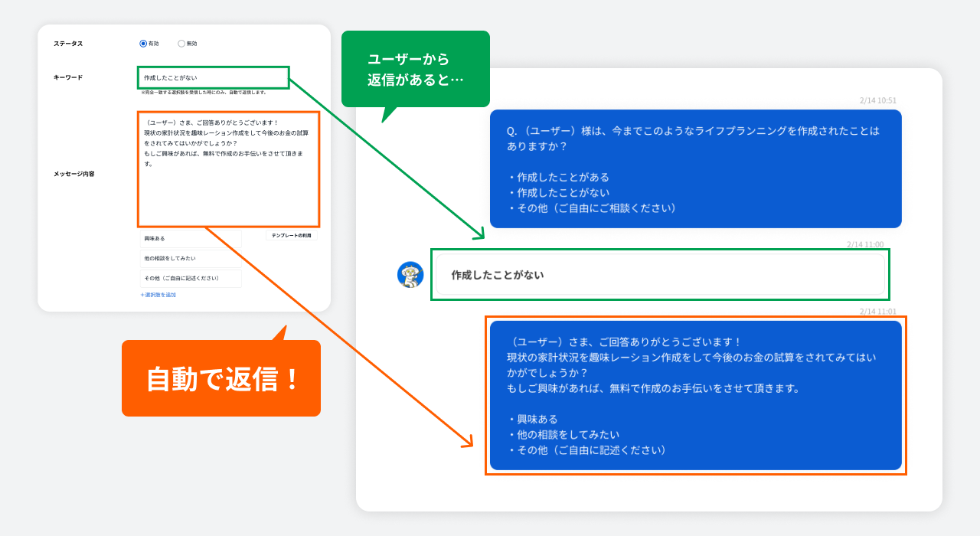Select the 他の相談をしてみたい choice field
The height and width of the screenshot is (536, 980).
(x=189, y=259)
